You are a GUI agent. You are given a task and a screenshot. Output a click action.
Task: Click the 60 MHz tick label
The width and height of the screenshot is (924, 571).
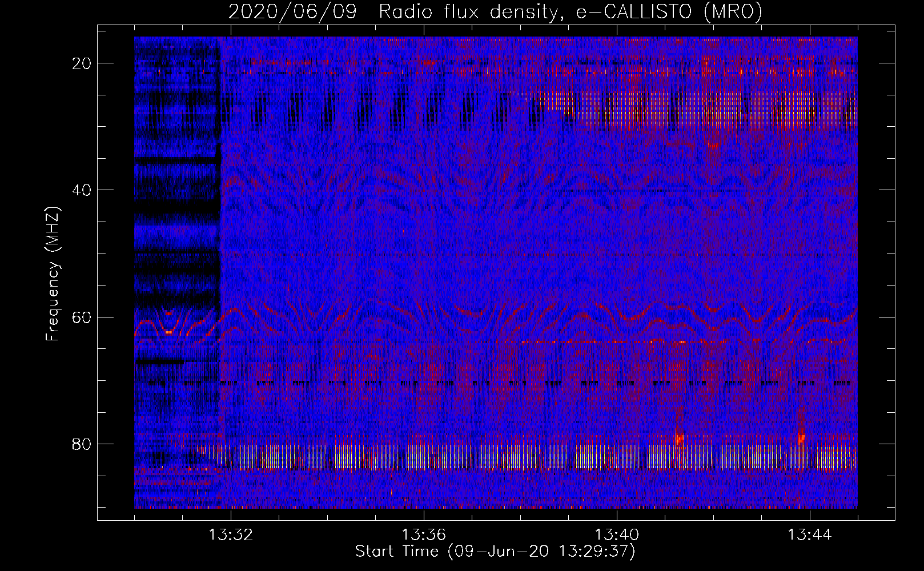click(x=82, y=317)
